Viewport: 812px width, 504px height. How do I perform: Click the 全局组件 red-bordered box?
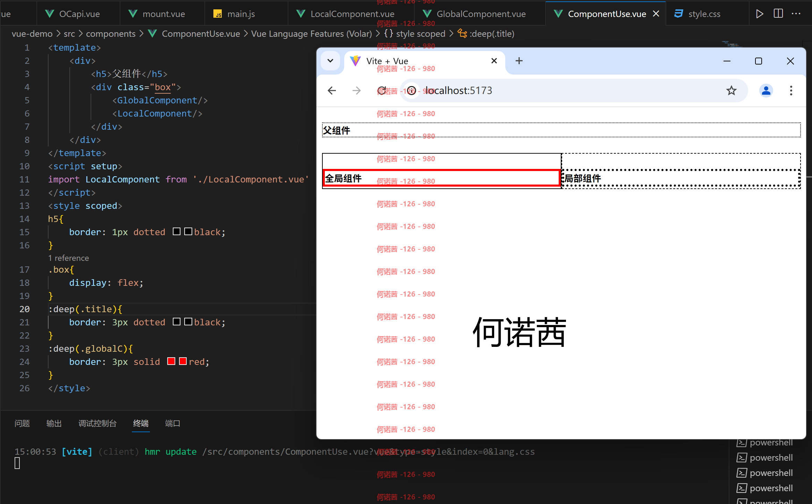click(x=442, y=178)
